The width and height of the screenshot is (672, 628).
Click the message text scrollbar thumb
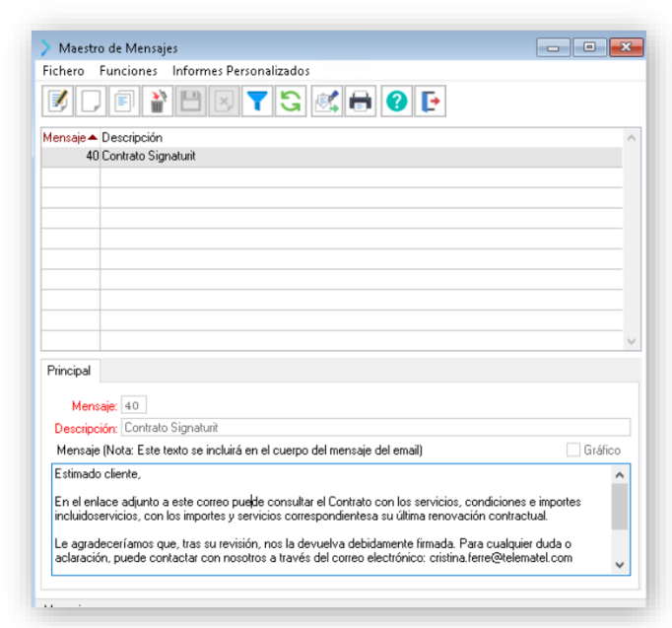coord(620,507)
